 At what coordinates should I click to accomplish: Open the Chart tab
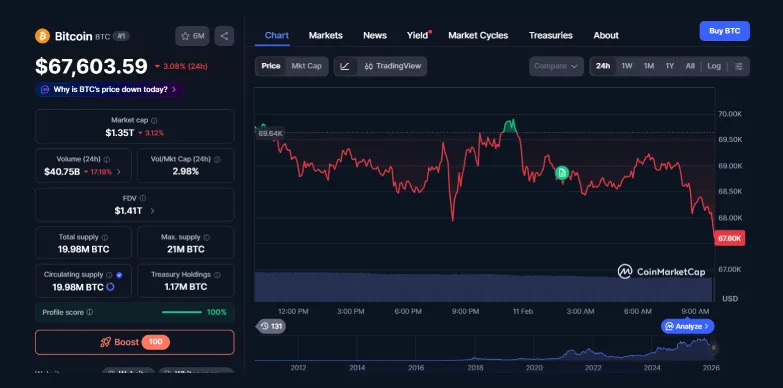click(x=277, y=35)
